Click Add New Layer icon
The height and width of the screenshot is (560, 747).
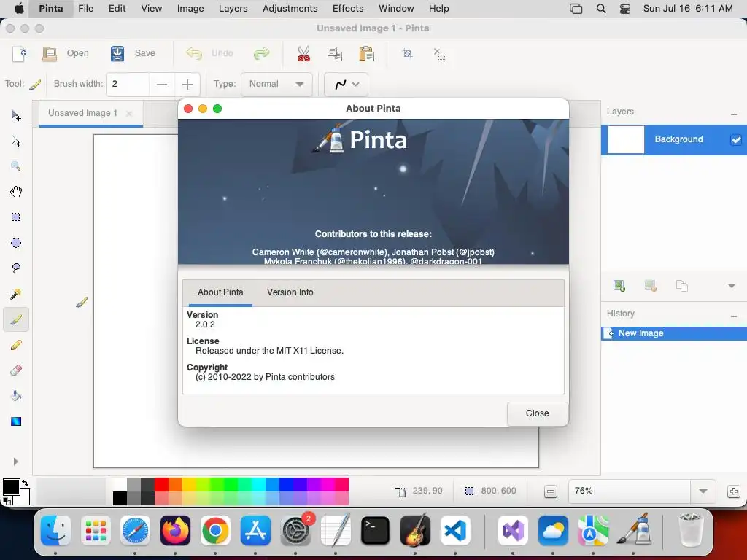[x=619, y=286]
